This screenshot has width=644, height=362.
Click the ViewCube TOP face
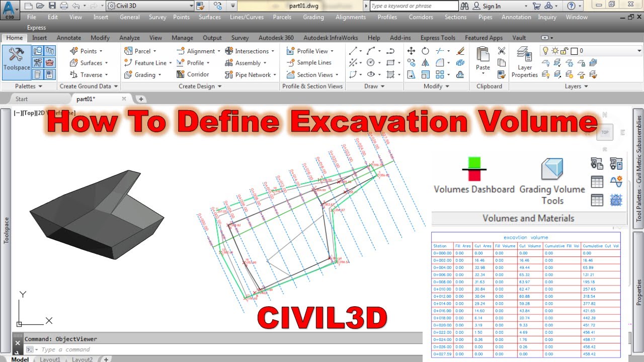click(605, 133)
